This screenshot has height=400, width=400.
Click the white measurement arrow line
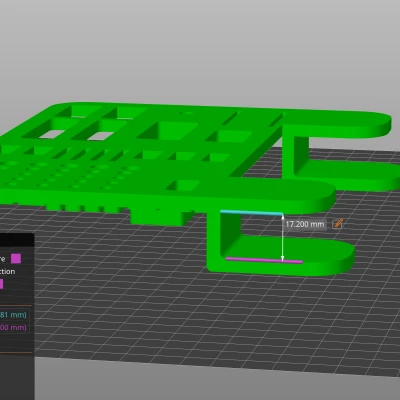pyautogui.click(x=283, y=238)
